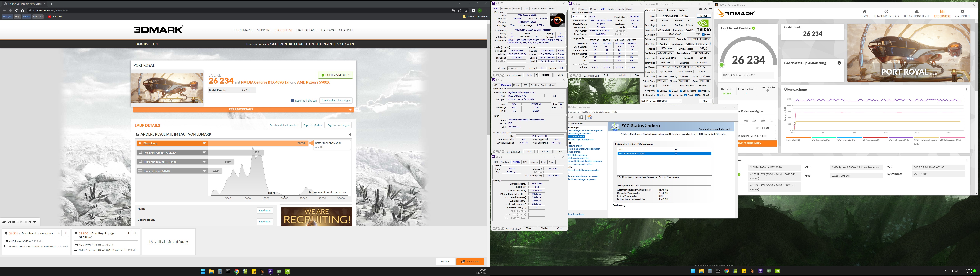Click the Port Royal thumbnail on the result page
Image resolution: width=980 pixels, height=276 pixels.
point(167,89)
